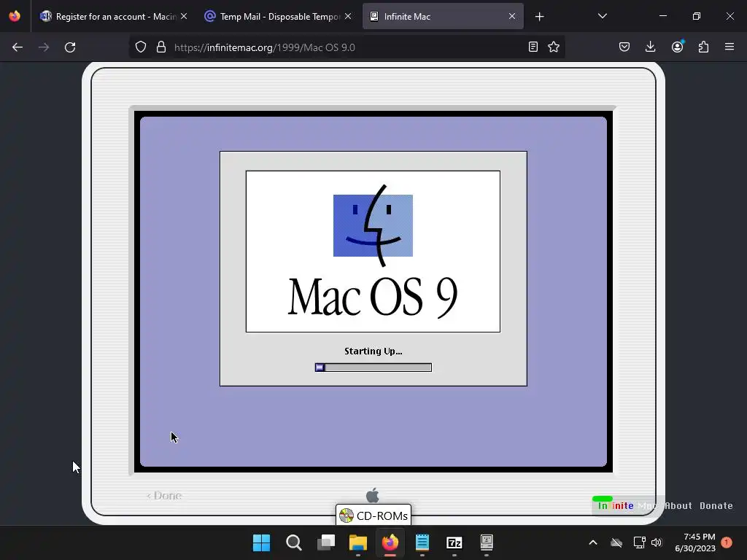This screenshot has width=747, height=560.
Task: Click the Mac OS 9 splash image
Action: pos(373,252)
